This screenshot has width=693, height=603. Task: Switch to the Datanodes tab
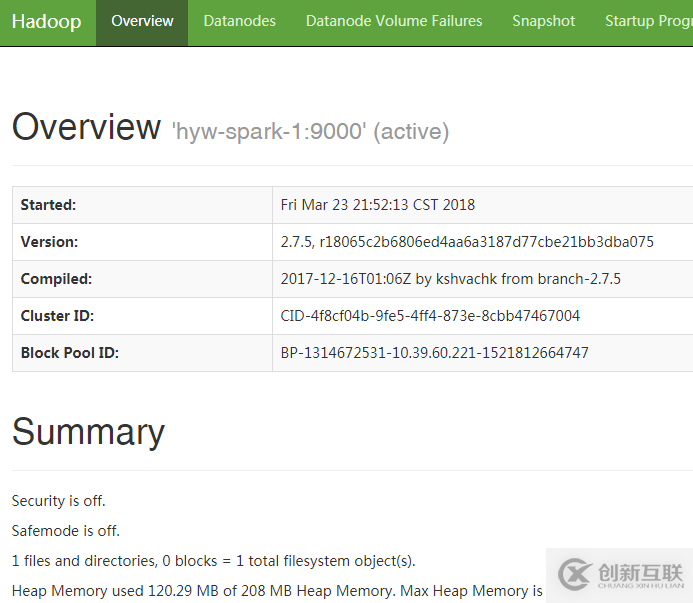[x=240, y=21]
